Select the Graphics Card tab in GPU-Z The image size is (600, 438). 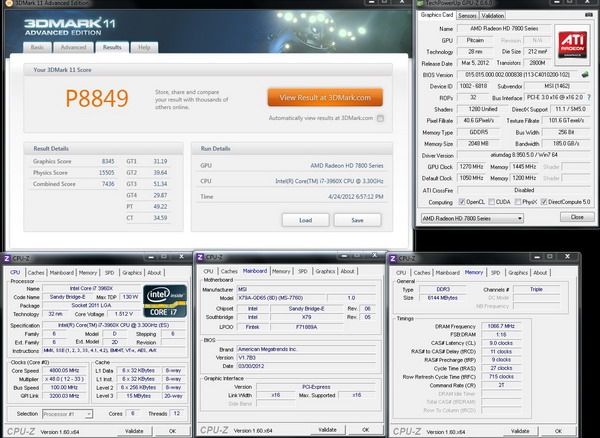[437, 15]
